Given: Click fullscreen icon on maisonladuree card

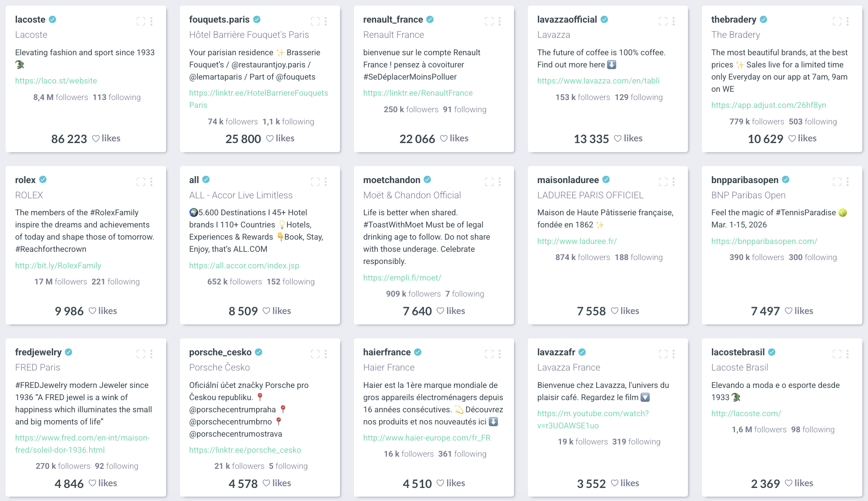Looking at the screenshot, I should [663, 181].
